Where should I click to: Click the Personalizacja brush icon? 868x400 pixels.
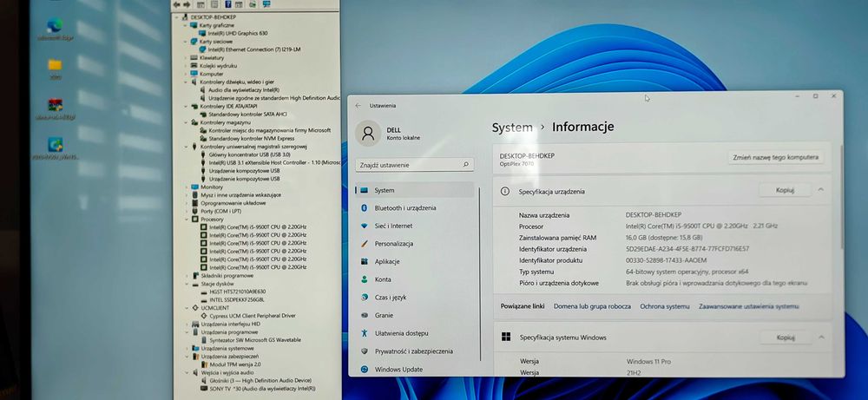365,244
